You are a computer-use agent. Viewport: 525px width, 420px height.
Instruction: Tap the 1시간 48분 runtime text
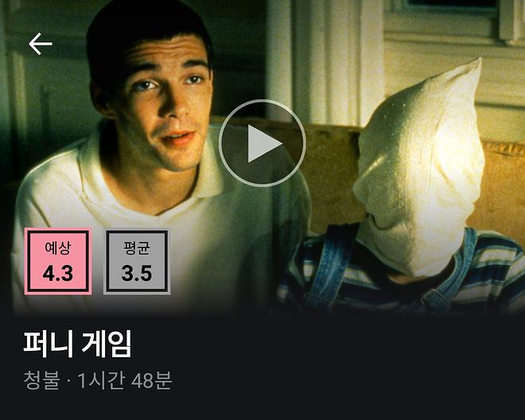[x=125, y=380]
